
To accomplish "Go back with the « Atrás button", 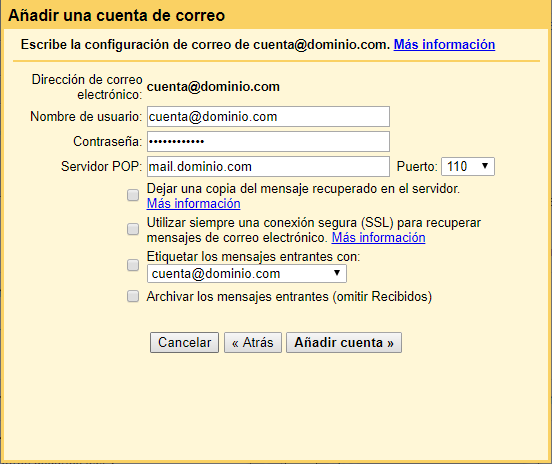I will click(x=253, y=343).
